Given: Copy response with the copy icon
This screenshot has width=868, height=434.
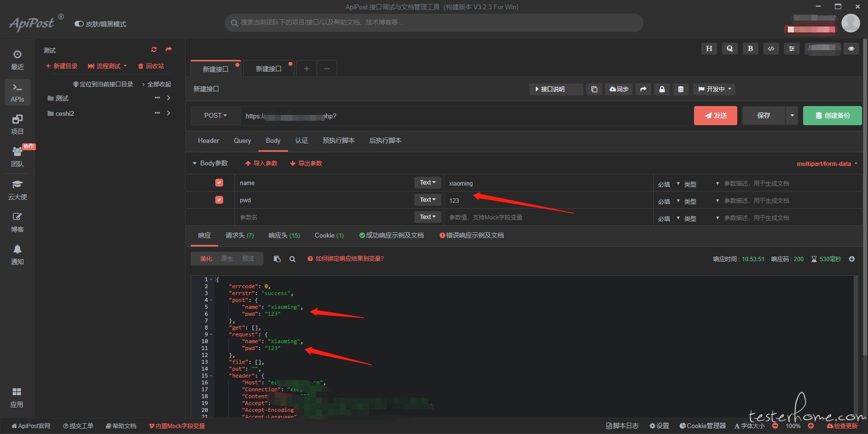Looking at the screenshot, I should point(277,259).
